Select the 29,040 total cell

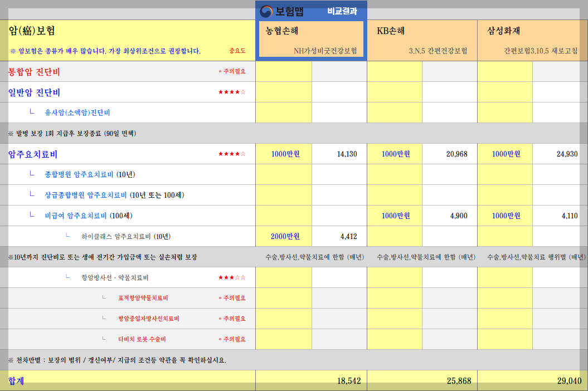click(x=532, y=381)
